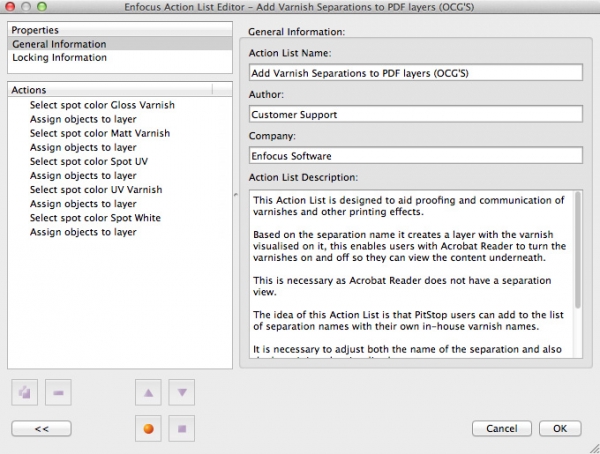Select the 'Select spot color Spot White' action
Viewport: 600px width, 454px height.
(x=95, y=217)
